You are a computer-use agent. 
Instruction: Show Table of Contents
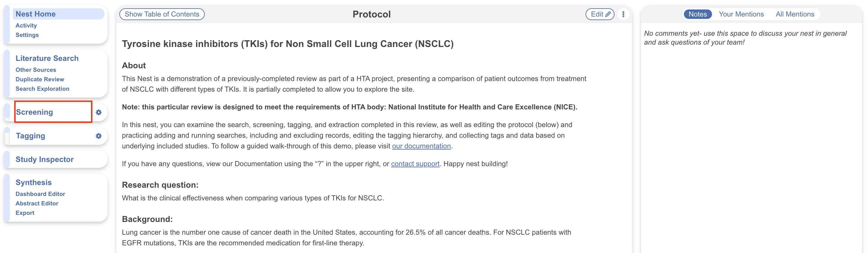pos(162,14)
